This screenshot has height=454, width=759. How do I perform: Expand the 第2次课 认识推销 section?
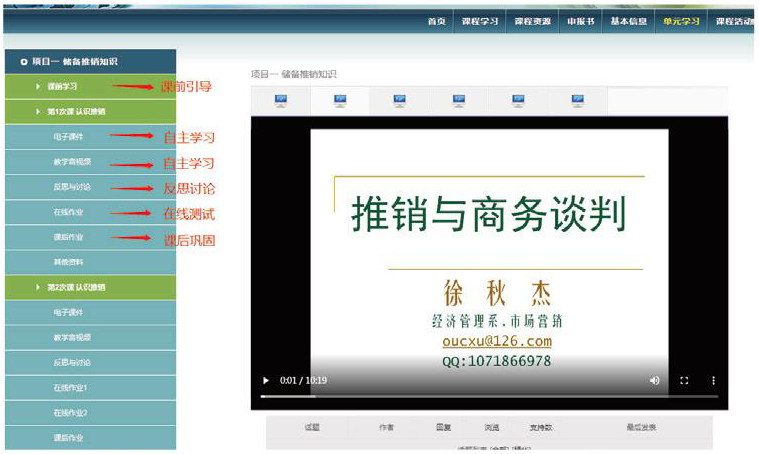[x=75, y=287]
